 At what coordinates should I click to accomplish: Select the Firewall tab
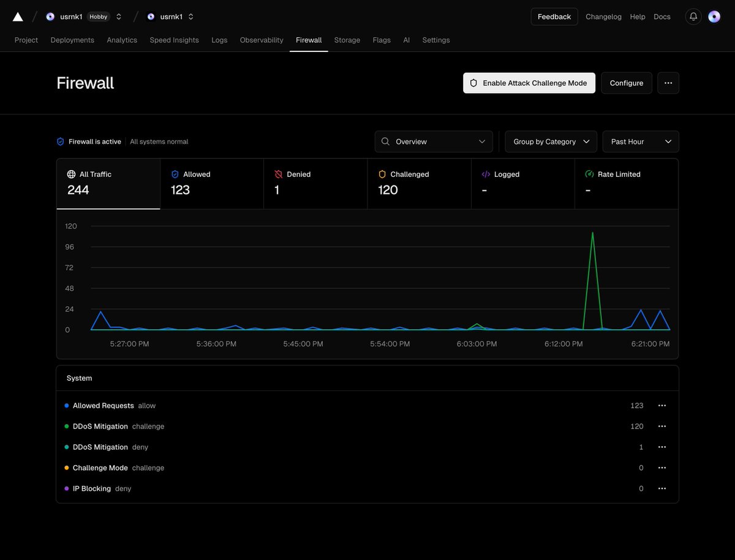[x=309, y=40]
